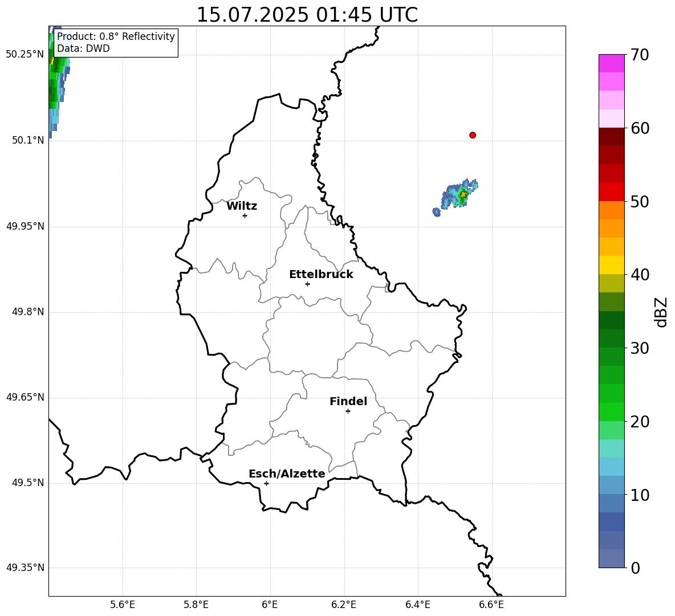Image resolution: width=675 pixels, height=616 pixels.
Task: Click the 6.4°E longitude label
Action: [417, 605]
